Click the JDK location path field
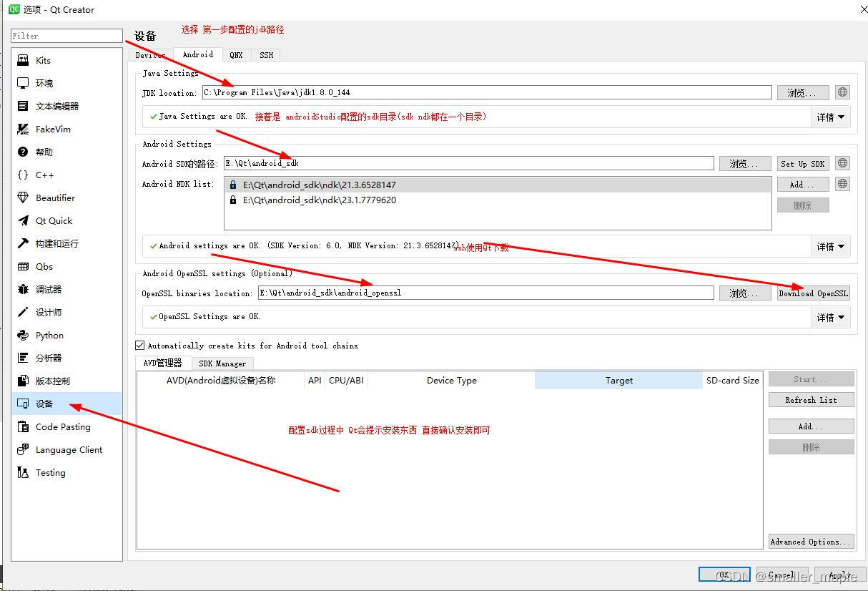Screen dimensions: 868x591 (487, 92)
